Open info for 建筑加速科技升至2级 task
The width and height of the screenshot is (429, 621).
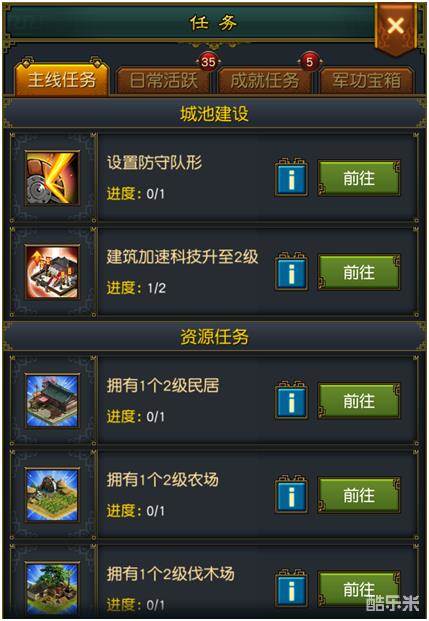click(x=291, y=272)
